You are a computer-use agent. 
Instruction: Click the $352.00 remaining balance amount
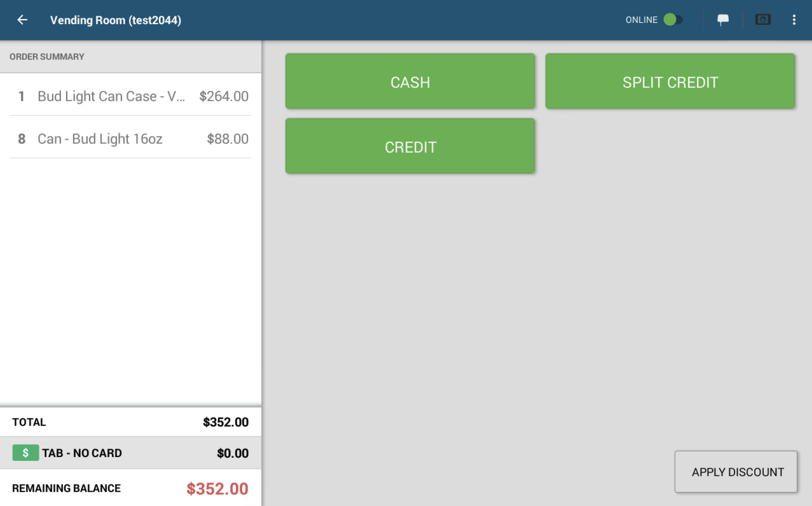(x=217, y=488)
